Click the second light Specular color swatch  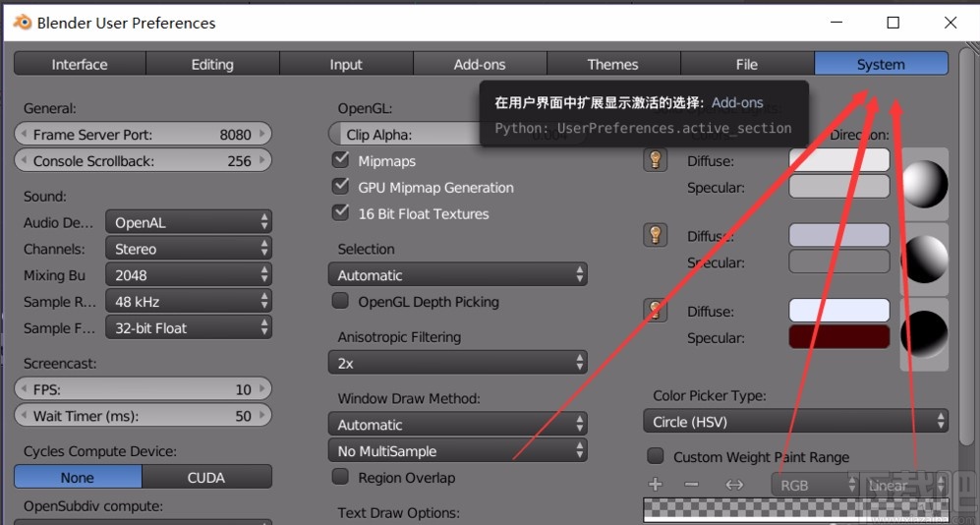point(838,262)
